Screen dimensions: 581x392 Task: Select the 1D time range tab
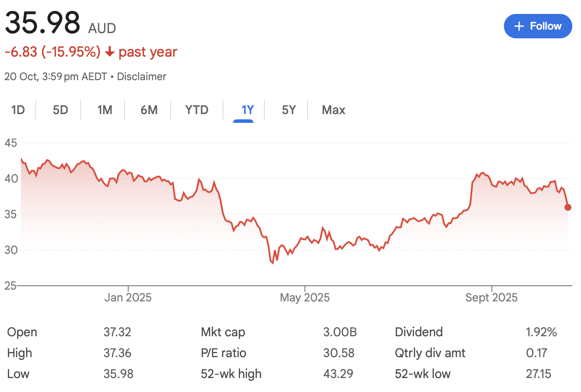(x=18, y=110)
